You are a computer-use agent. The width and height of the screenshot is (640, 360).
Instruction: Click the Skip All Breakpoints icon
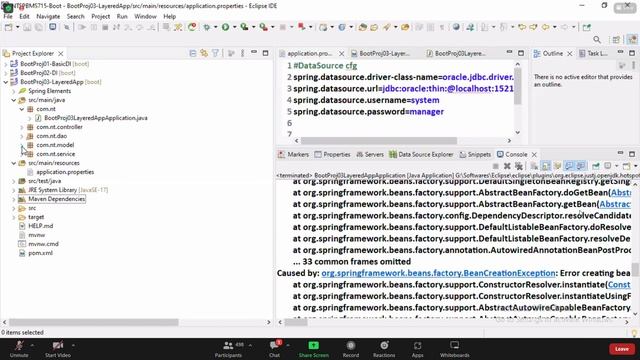pyautogui.click(x=67, y=27)
